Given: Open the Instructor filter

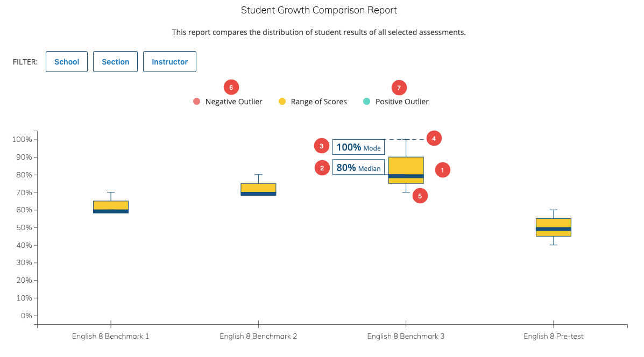Looking at the screenshot, I should [x=169, y=61].
